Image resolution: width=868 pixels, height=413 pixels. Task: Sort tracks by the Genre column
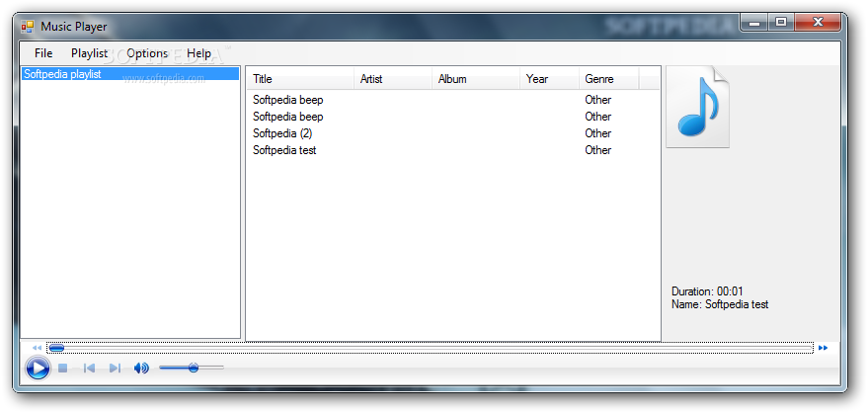click(609, 79)
